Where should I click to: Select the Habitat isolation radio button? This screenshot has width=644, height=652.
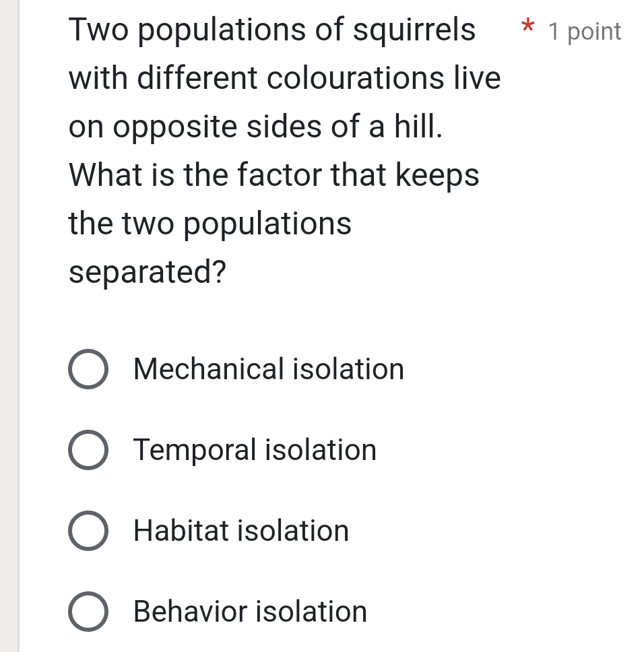click(x=88, y=531)
